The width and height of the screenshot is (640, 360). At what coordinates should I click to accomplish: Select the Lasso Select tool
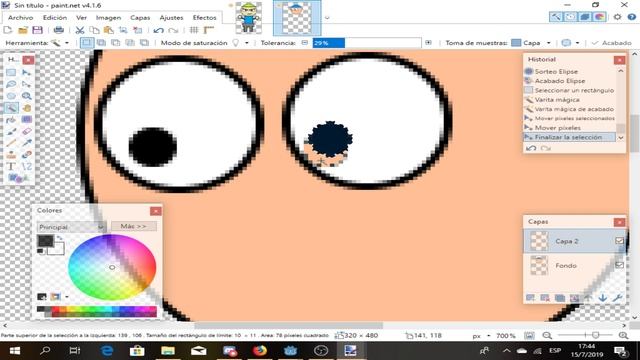[11, 84]
